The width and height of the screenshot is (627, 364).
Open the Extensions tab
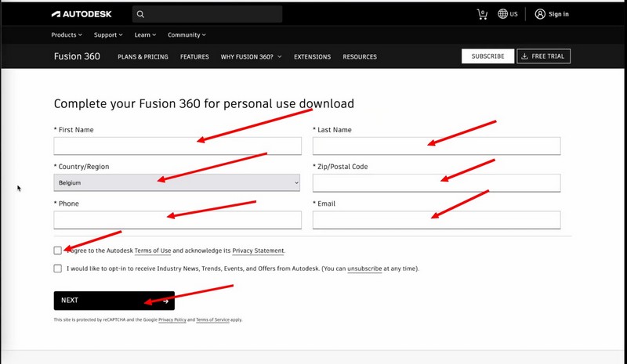pos(312,57)
